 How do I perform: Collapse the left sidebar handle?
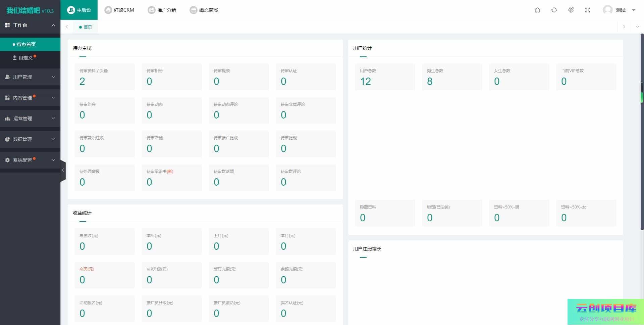click(x=63, y=170)
